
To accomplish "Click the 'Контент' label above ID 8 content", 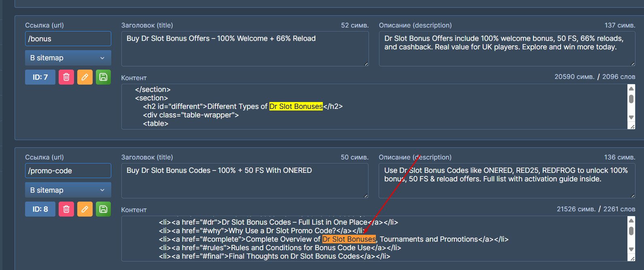I will (x=134, y=210).
